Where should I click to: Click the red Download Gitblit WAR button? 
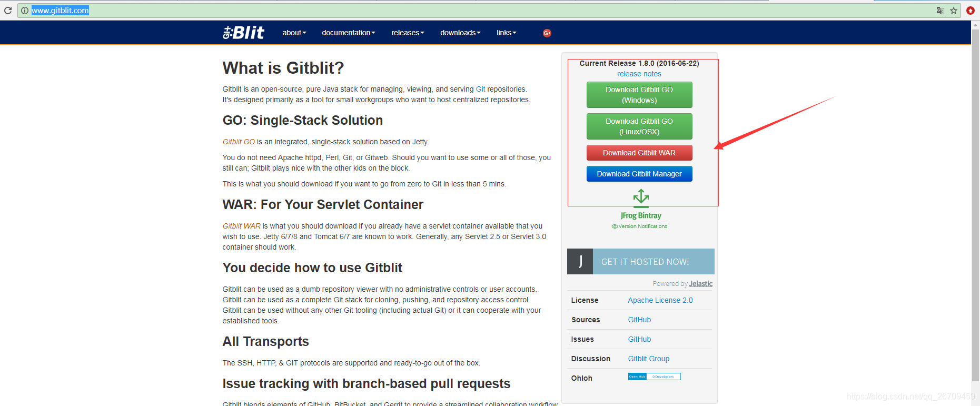pyautogui.click(x=639, y=153)
